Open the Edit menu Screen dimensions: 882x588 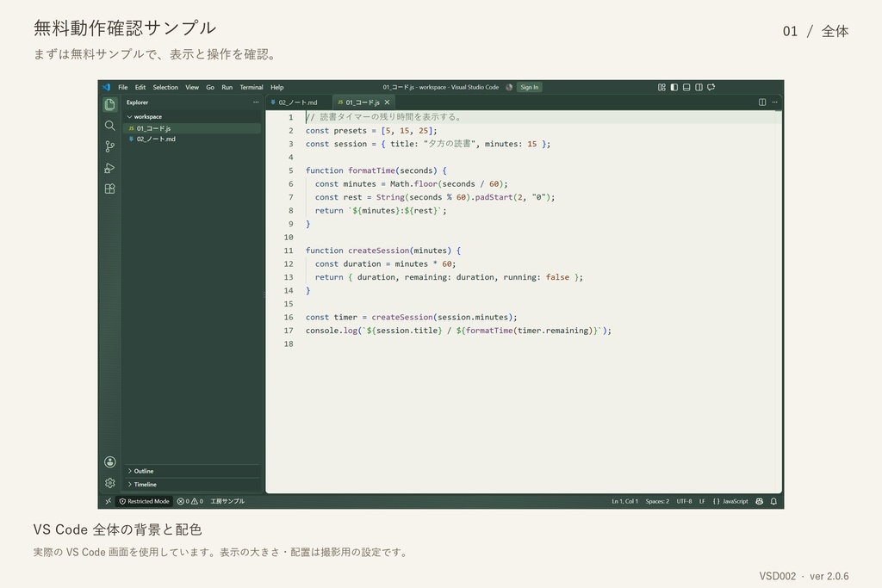click(x=140, y=87)
